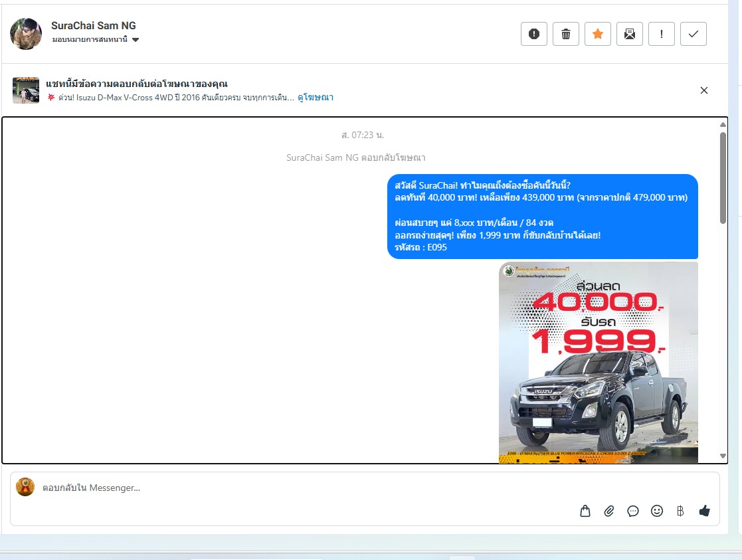Click the blue promo message bubble
This screenshot has width=742, height=560.
(542, 217)
